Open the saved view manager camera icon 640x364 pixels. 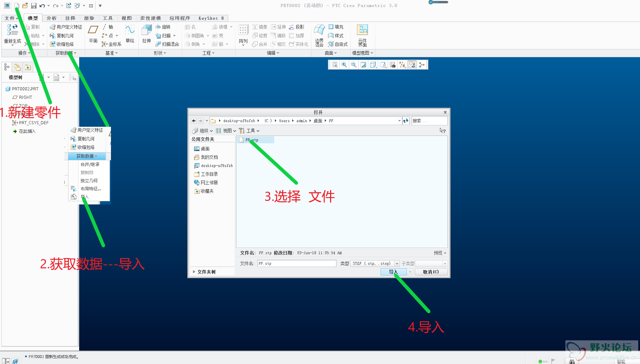[392, 65]
